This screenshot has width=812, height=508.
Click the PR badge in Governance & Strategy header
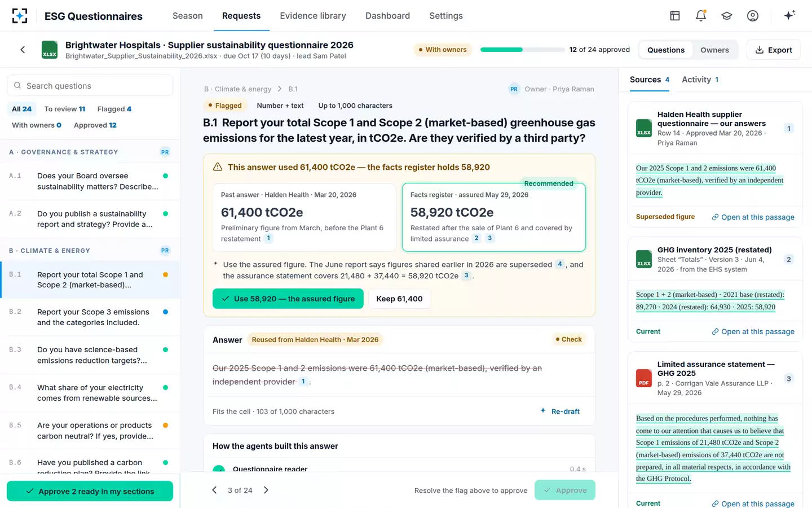tap(165, 152)
